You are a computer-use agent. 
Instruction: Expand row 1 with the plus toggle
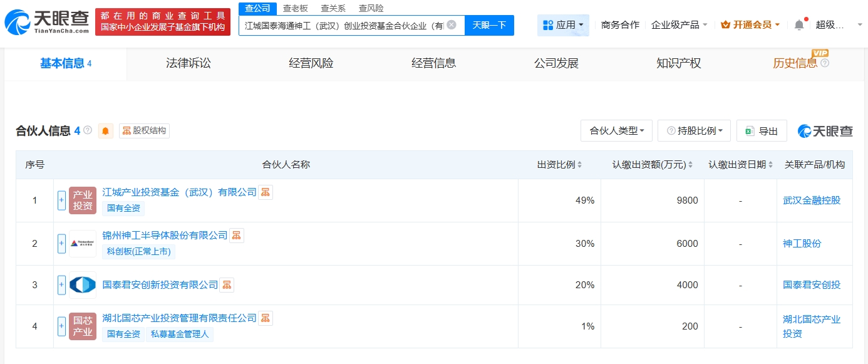[61, 200]
